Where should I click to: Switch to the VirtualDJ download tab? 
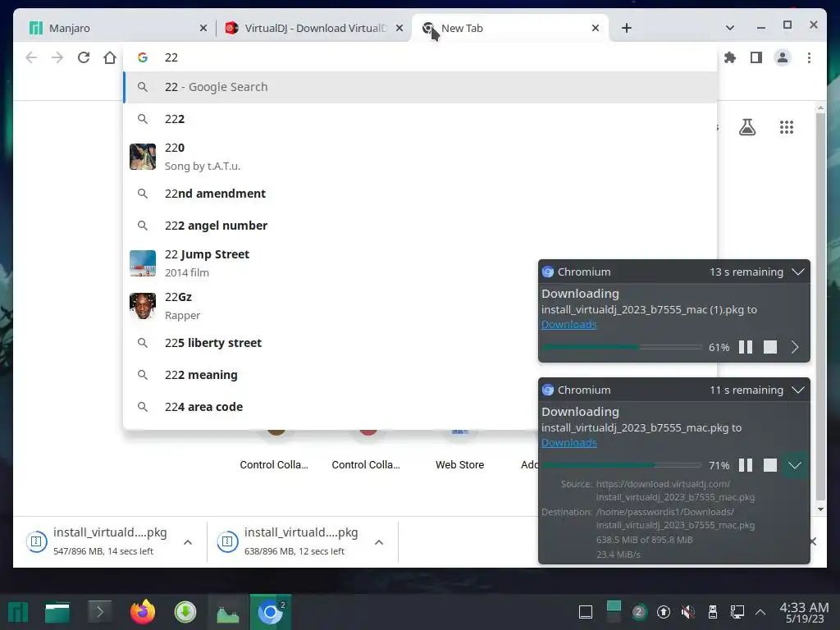[314, 28]
